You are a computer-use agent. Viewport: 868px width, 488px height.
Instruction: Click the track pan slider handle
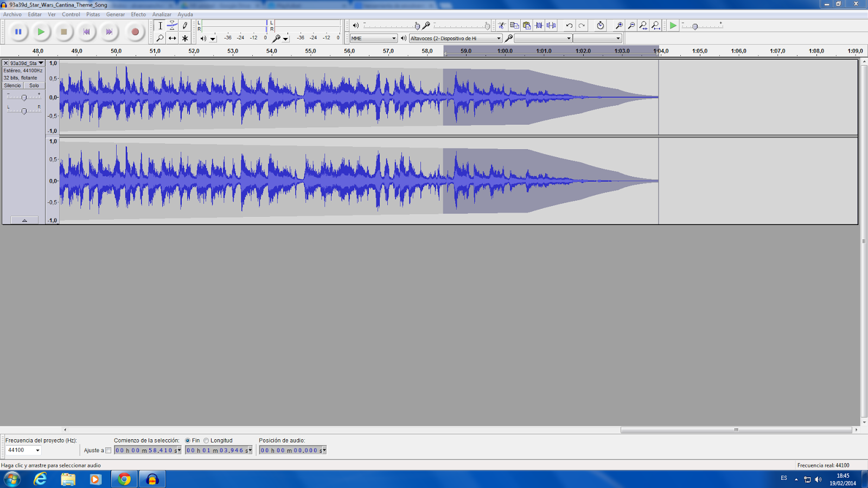click(24, 111)
